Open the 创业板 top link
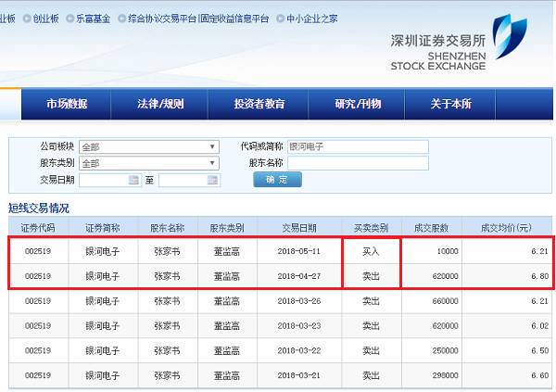The height and width of the screenshot is (392, 556). click(45, 19)
